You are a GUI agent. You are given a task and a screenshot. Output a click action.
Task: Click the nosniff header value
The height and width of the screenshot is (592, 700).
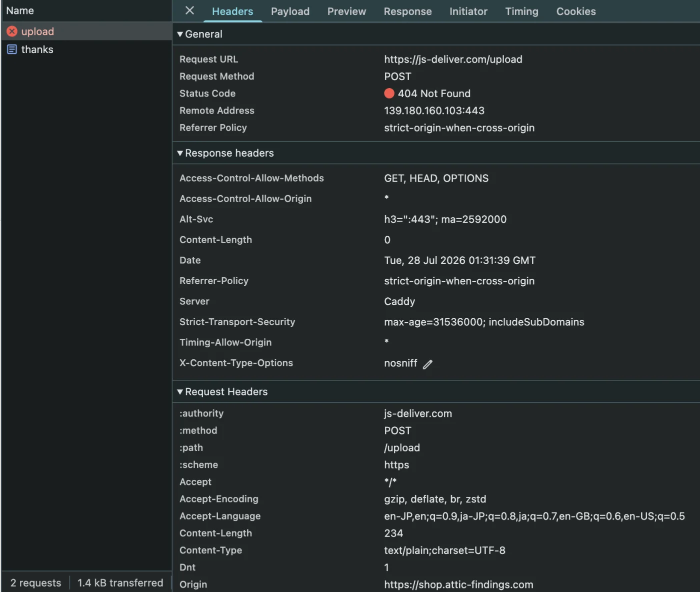coord(400,363)
